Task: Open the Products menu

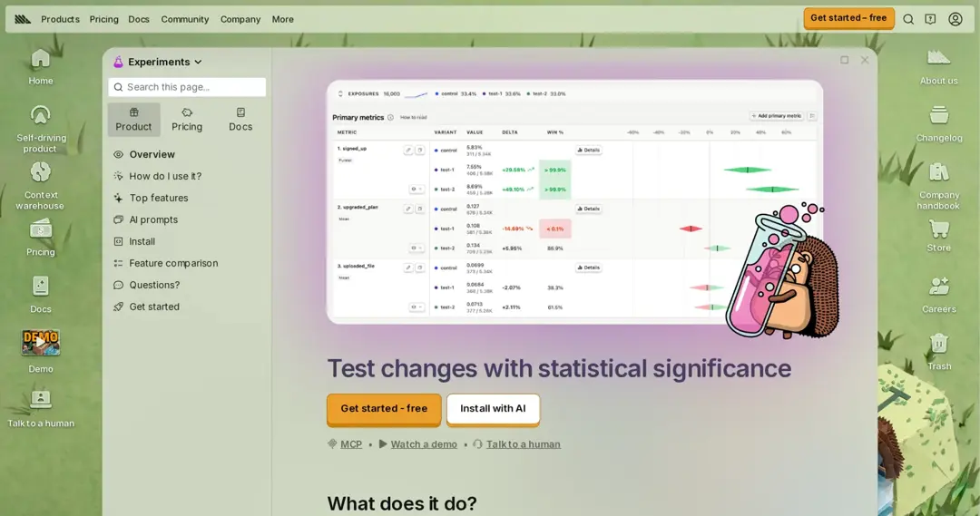Action: (x=60, y=19)
